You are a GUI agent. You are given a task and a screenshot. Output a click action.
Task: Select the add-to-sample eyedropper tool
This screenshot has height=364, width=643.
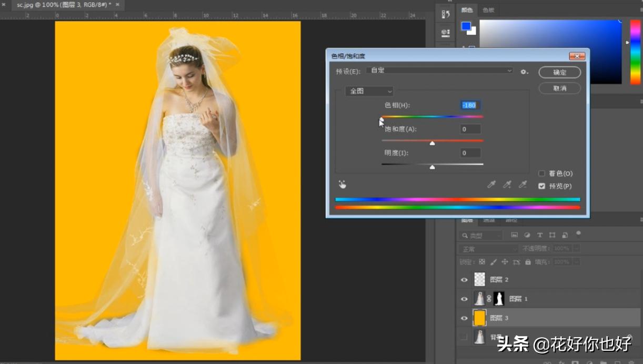[x=507, y=185]
